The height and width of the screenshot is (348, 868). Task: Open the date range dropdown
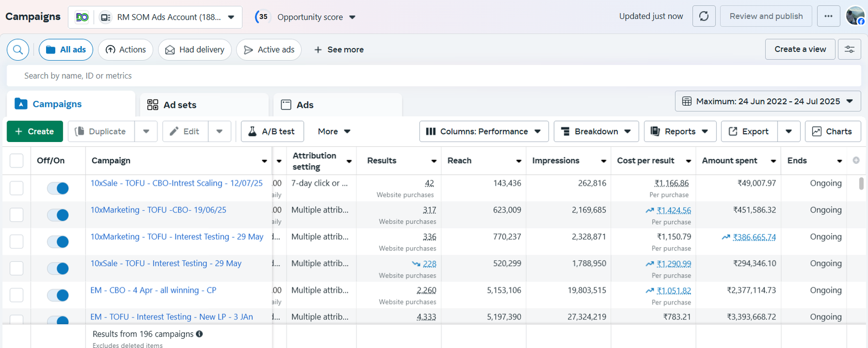768,101
